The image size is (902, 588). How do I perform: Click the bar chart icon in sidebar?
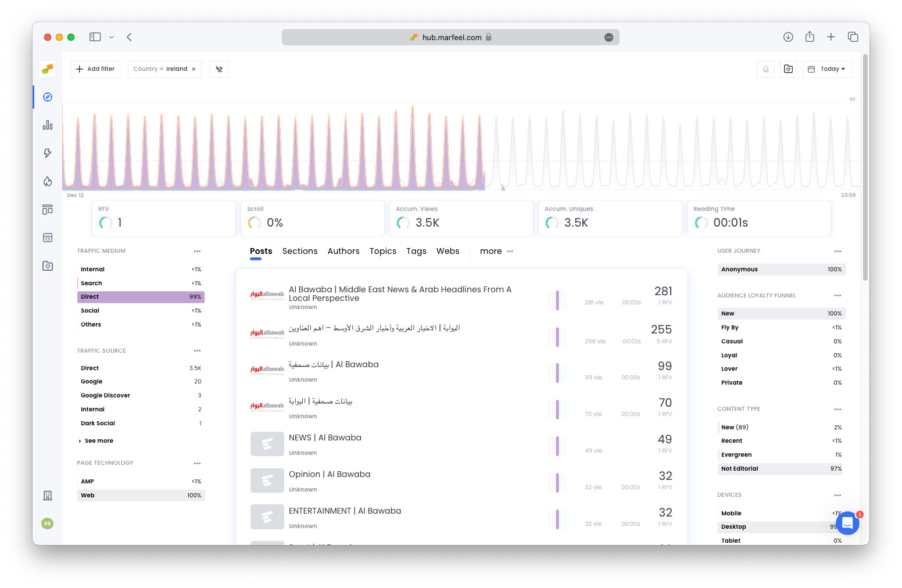click(x=48, y=125)
